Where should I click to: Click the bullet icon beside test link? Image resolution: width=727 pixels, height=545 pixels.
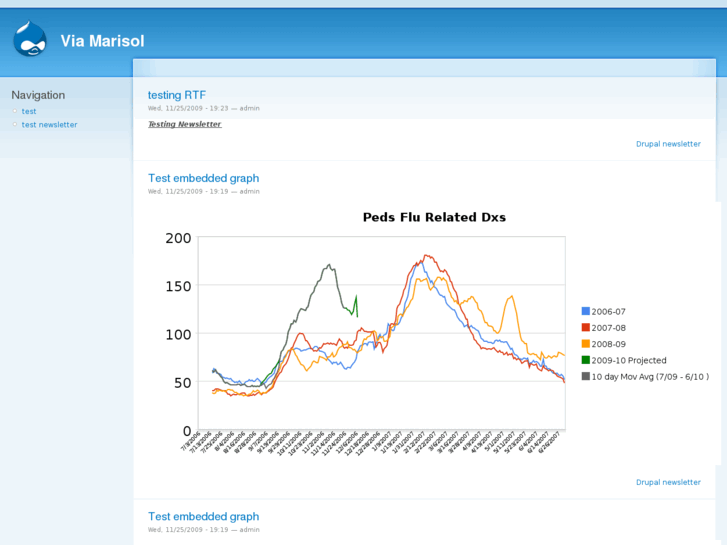15,111
